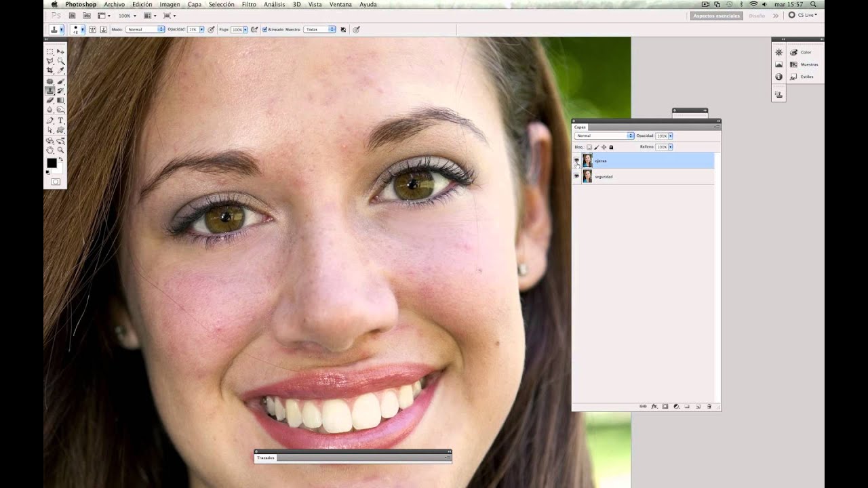The height and width of the screenshot is (488, 868).
Task: Select the Spot Healing Brush tool
Action: (x=50, y=81)
